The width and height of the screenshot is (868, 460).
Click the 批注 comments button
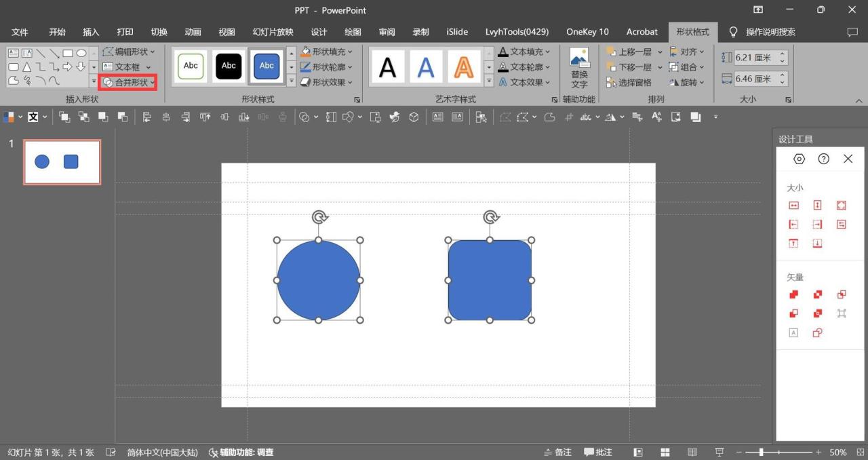pos(598,452)
